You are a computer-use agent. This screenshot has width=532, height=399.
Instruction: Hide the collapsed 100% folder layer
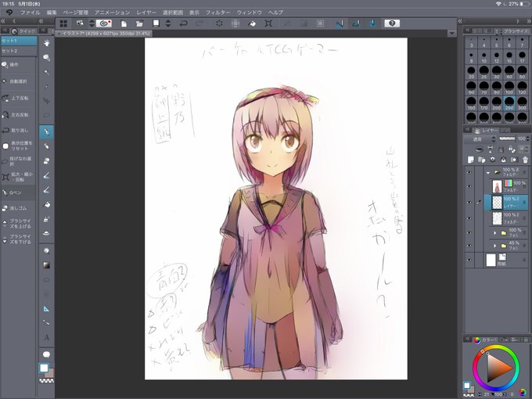[469, 233]
